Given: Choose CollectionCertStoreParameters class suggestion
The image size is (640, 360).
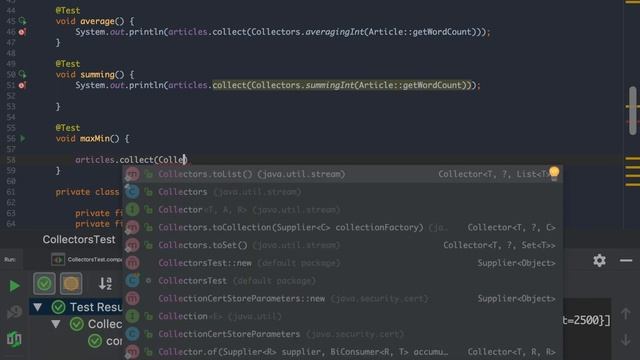Looking at the screenshot, I should (343, 334).
